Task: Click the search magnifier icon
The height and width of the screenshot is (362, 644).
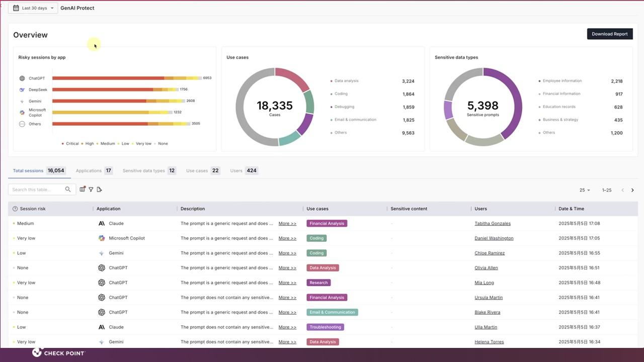Action: (68, 190)
